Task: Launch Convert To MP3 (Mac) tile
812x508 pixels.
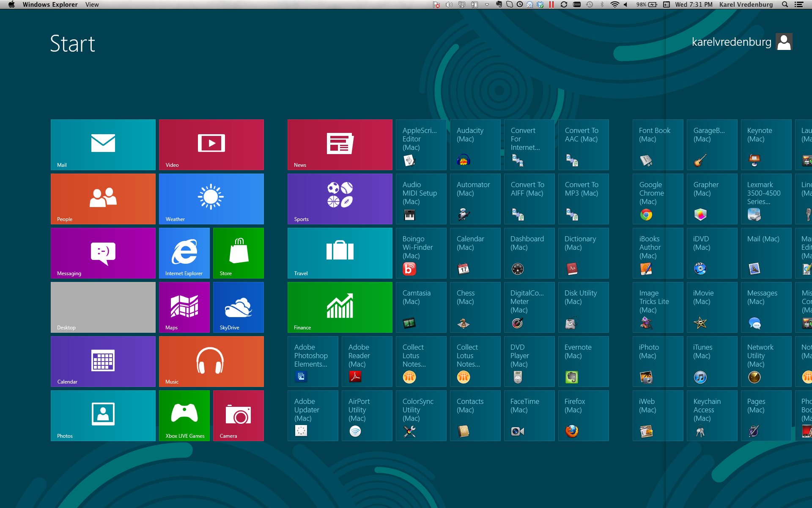Action: point(584,199)
